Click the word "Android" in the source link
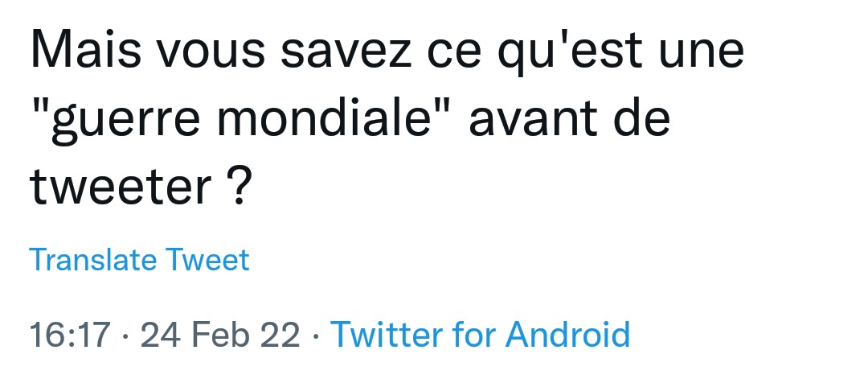 point(568,334)
